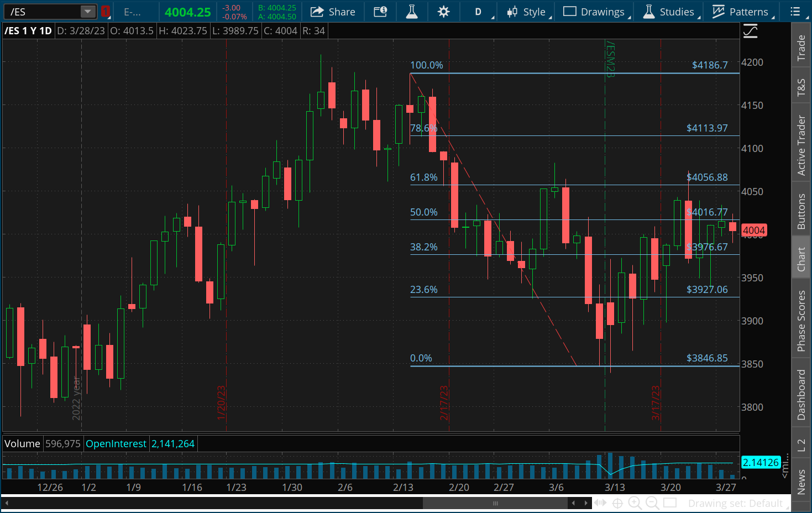This screenshot has height=513, width=812.
Task: Click the scrollbar right arrow button
Action: pyautogui.click(x=586, y=503)
